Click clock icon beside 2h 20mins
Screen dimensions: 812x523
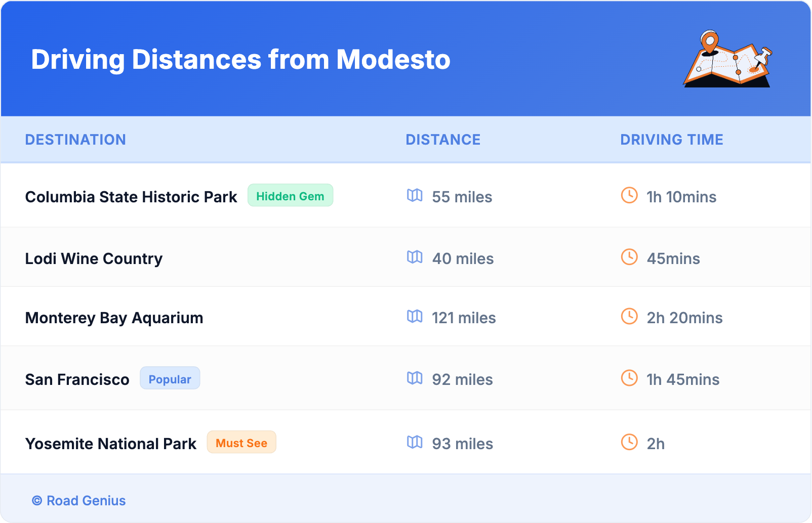coord(629,316)
